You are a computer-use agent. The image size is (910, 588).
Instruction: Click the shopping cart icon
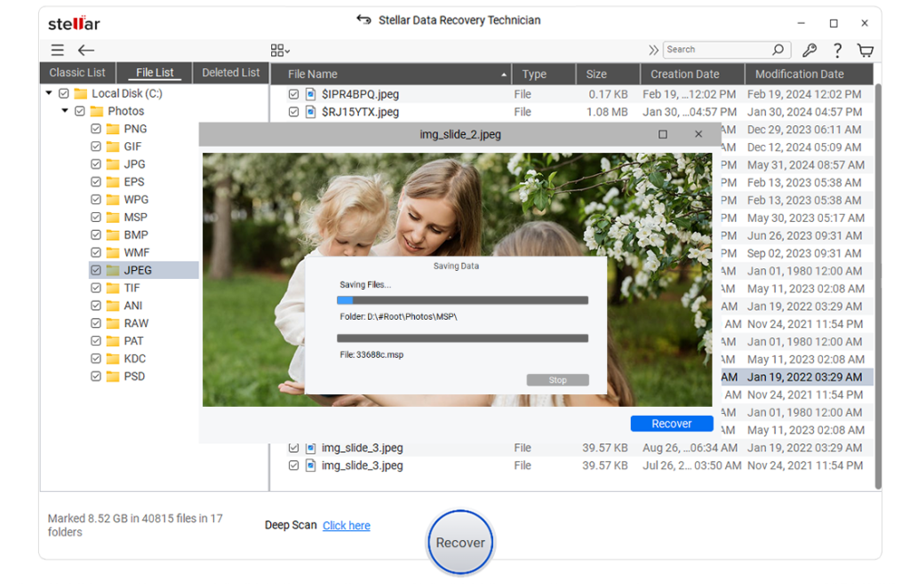(x=865, y=51)
